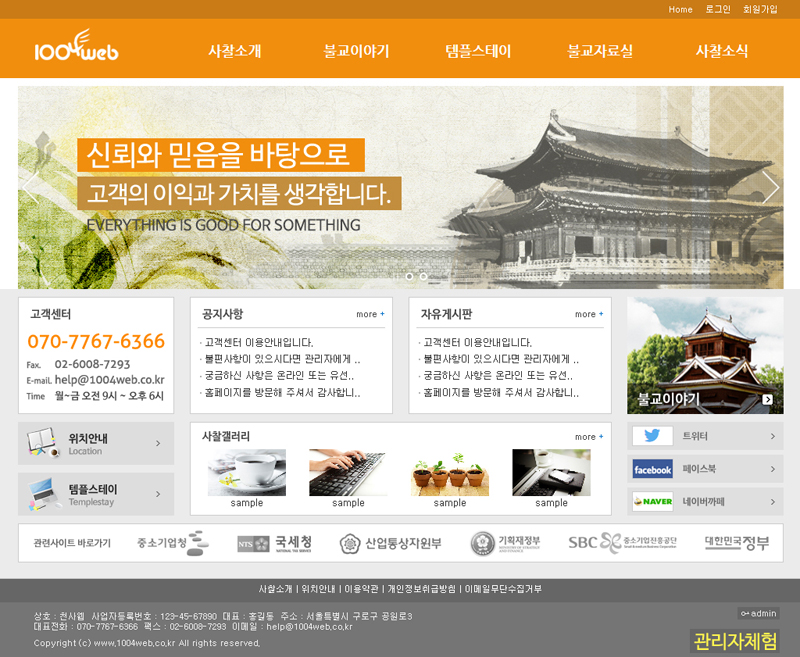This screenshot has width=800, height=657.
Task: Click the 1004web logo
Action: (76, 48)
